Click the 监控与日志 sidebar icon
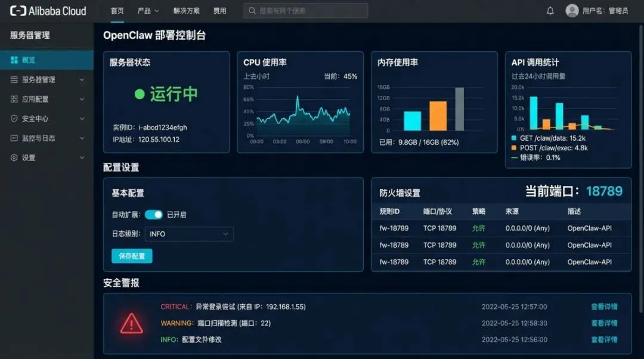Image resolution: width=644 pixels, height=359 pixels. (x=14, y=138)
